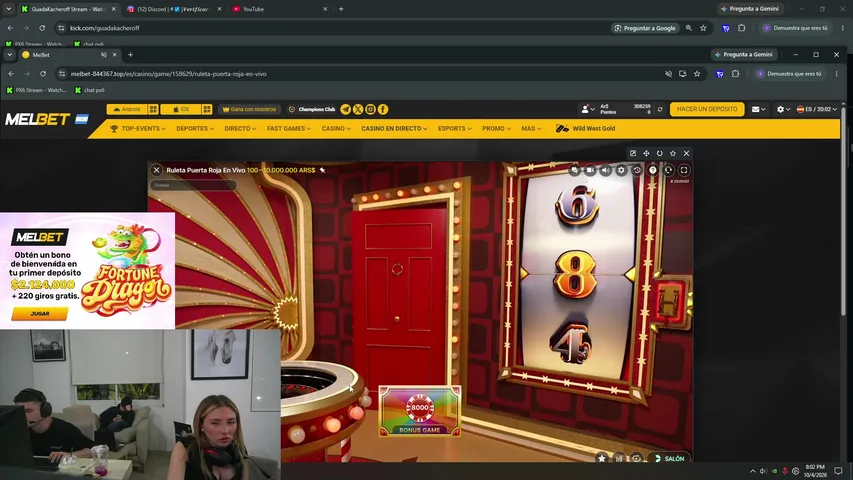Expand the CASINO menu

[x=336, y=128]
